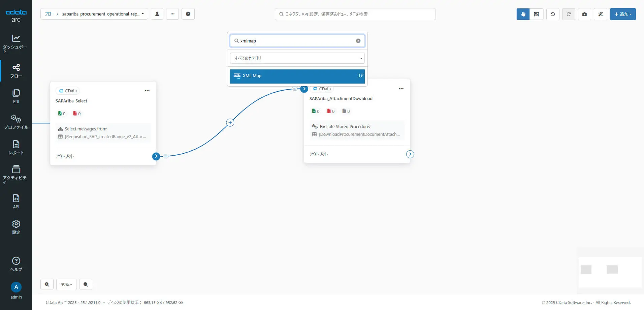The width and height of the screenshot is (644, 310).
Task: Activate the area selection tool
Action: coord(536,14)
